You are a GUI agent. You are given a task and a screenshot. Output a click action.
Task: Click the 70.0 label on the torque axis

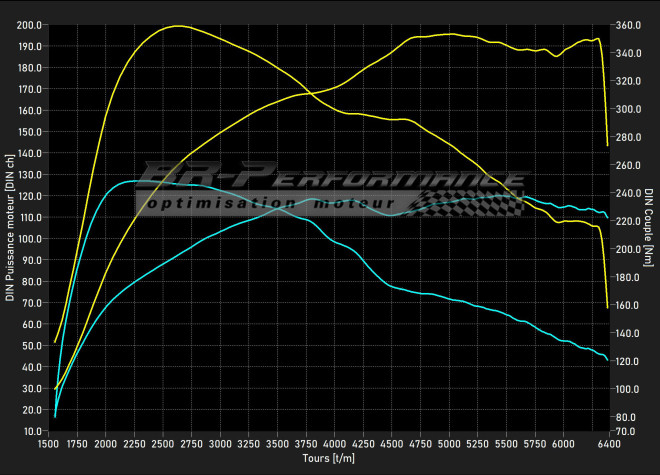(627, 430)
